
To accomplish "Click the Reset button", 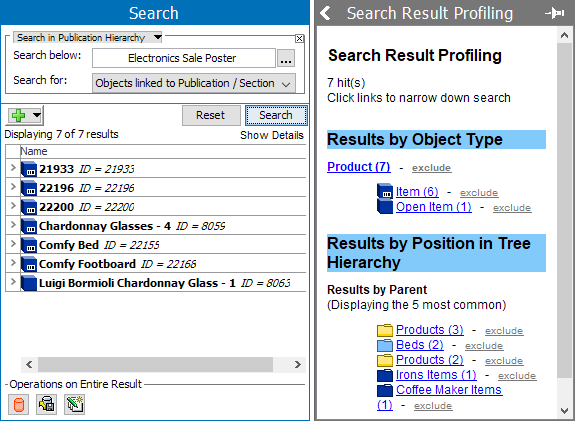I will [x=211, y=115].
